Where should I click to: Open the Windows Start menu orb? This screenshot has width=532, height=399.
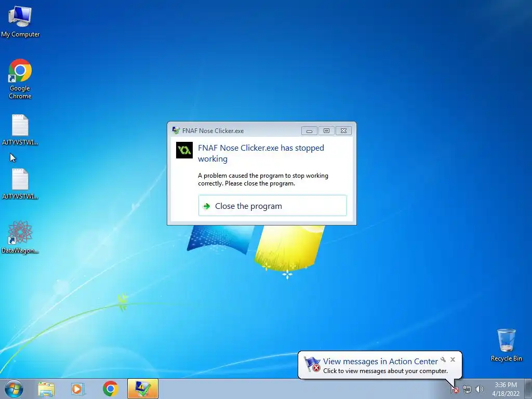click(14, 389)
